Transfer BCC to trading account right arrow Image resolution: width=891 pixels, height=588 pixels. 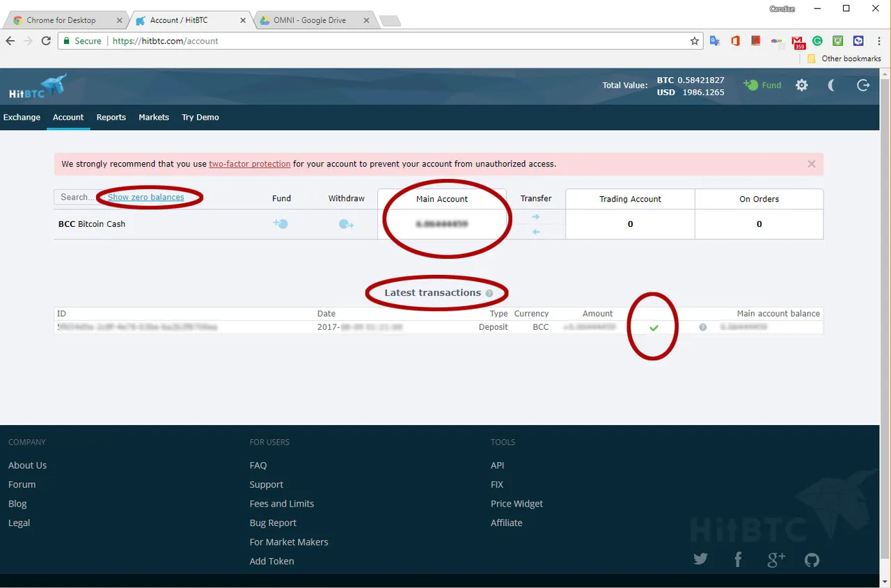pyautogui.click(x=536, y=217)
